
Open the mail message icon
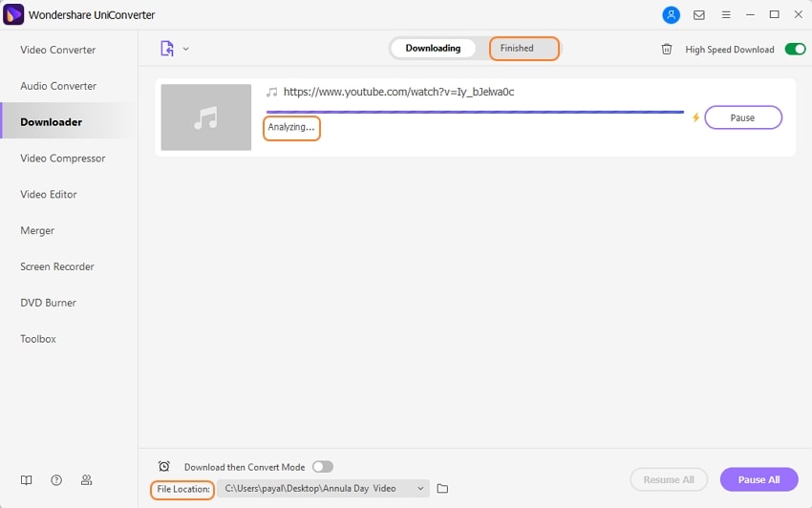click(698, 15)
